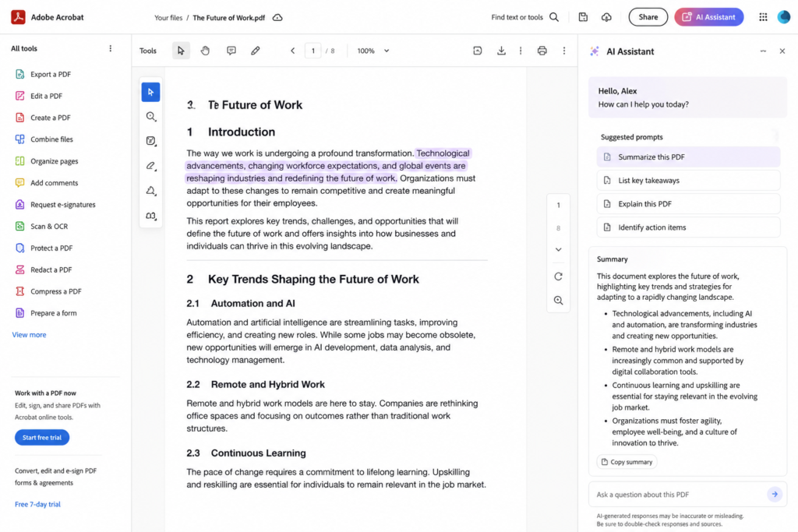
Task: Go to previous page arrow
Action: tap(293, 51)
